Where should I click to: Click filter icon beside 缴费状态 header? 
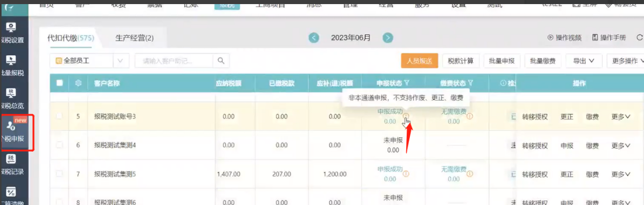(x=470, y=83)
